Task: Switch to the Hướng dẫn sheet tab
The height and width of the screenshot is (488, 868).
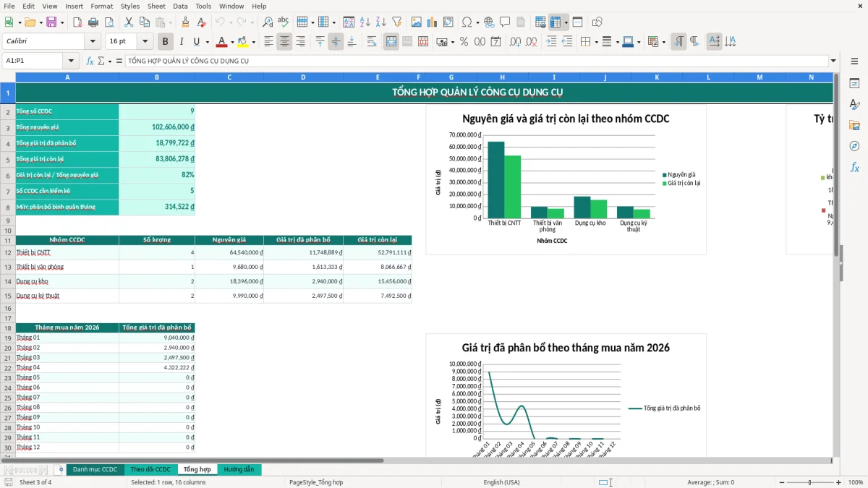Action: 239,470
